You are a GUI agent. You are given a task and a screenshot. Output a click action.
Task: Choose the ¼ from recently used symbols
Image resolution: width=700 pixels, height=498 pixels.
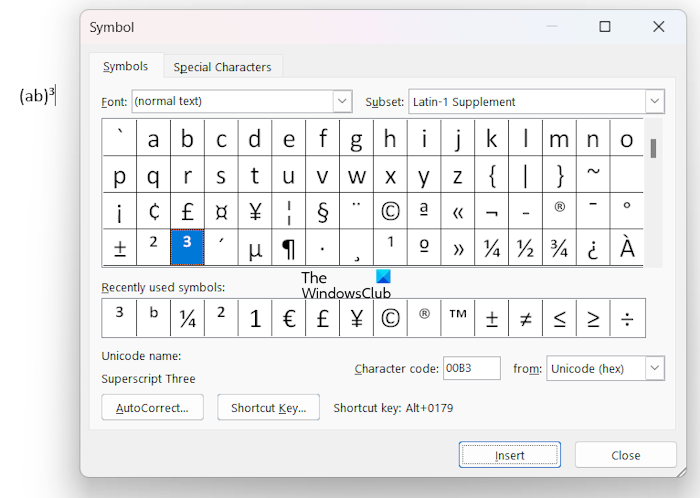pos(187,318)
